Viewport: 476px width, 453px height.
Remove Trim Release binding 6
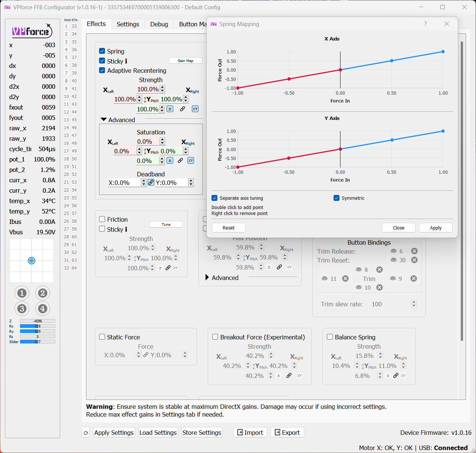click(414, 251)
